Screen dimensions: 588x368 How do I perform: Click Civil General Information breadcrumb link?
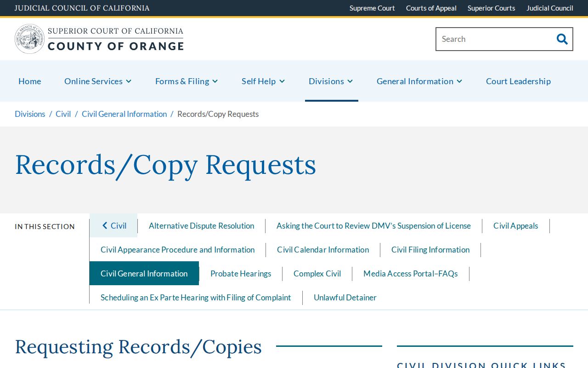coord(124,114)
